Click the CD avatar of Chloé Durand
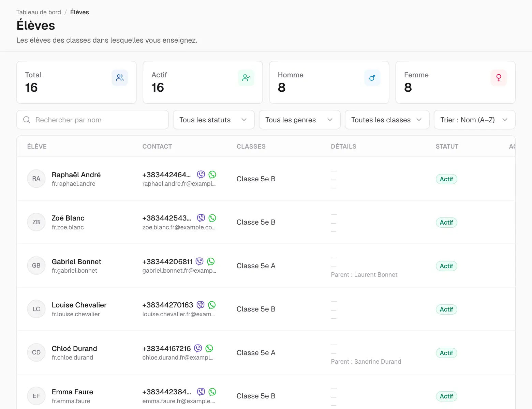This screenshot has height=409, width=532. pos(36,352)
